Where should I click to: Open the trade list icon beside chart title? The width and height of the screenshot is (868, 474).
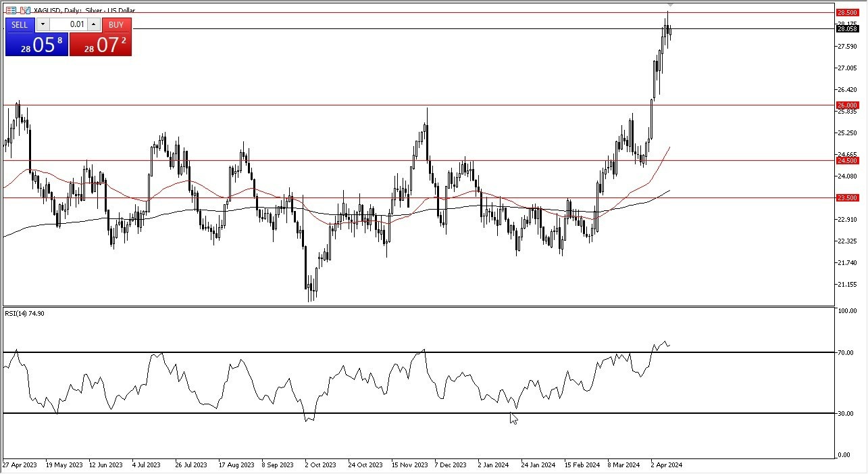pos(11,9)
